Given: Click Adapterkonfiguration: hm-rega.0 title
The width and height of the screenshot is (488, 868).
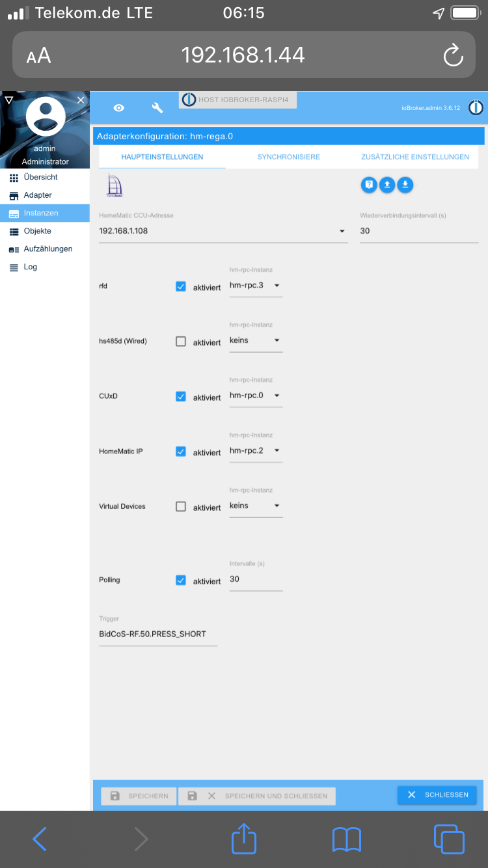Looking at the screenshot, I should click(x=165, y=137).
